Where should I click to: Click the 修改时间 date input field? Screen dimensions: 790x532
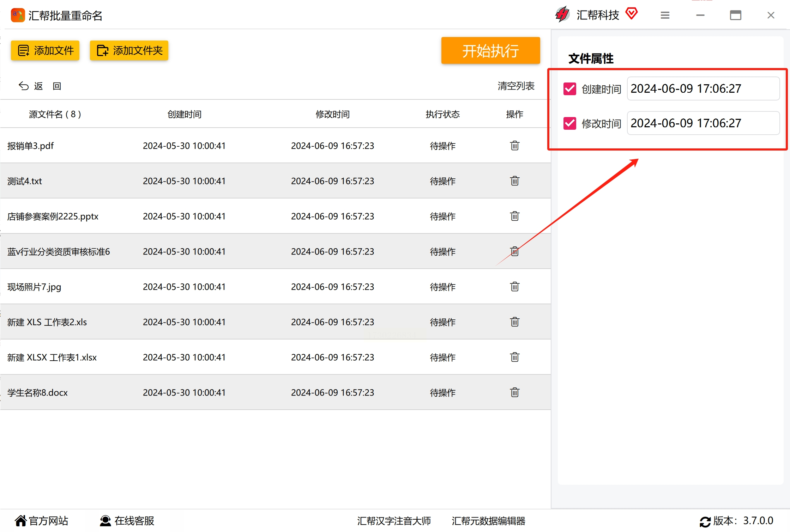[x=703, y=123]
